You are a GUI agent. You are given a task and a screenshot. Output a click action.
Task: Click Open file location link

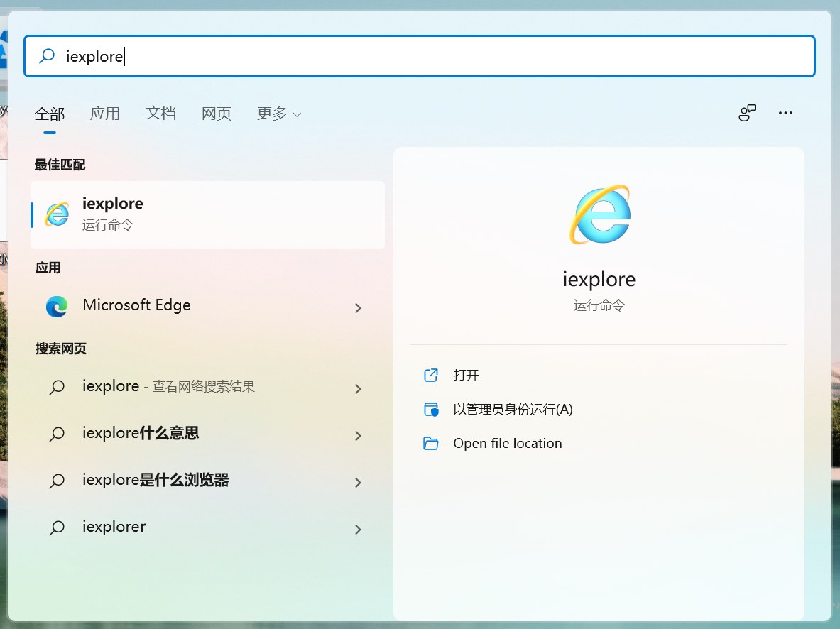[507, 444]
